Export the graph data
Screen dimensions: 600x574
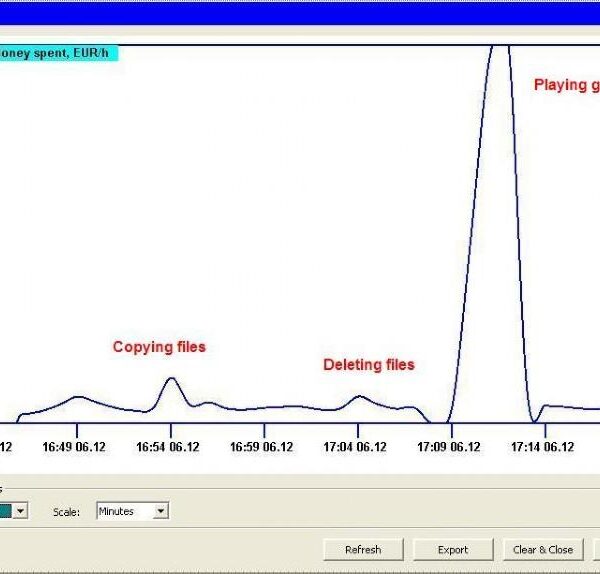tap(453, 549)
